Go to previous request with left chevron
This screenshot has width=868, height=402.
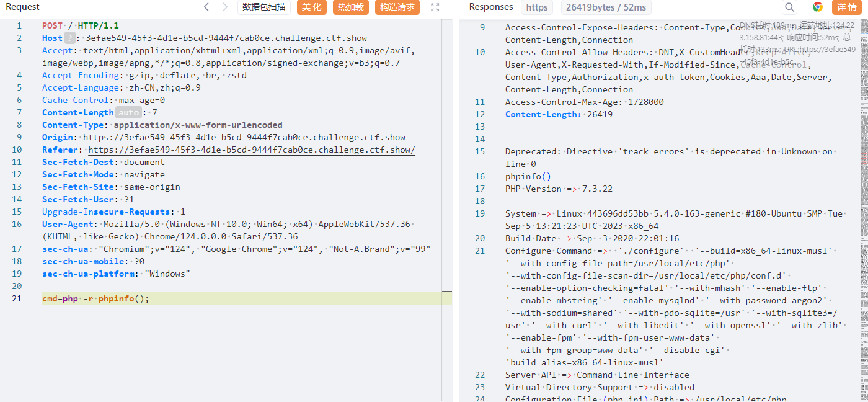(206, 7)
